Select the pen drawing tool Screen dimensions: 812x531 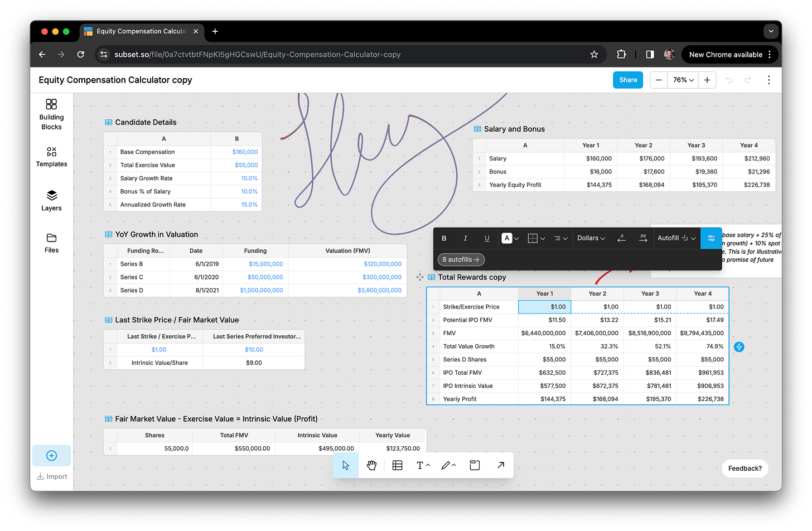tap(446, 465)
